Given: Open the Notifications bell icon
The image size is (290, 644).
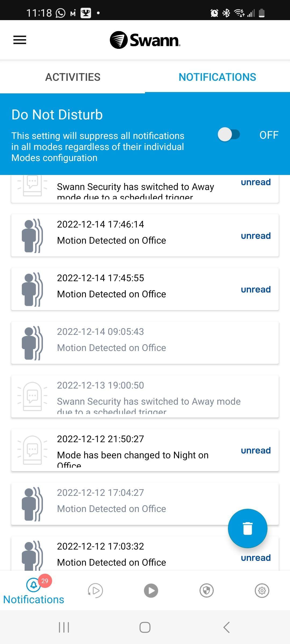Looking at the screenshot, I should tap(34, 590).
